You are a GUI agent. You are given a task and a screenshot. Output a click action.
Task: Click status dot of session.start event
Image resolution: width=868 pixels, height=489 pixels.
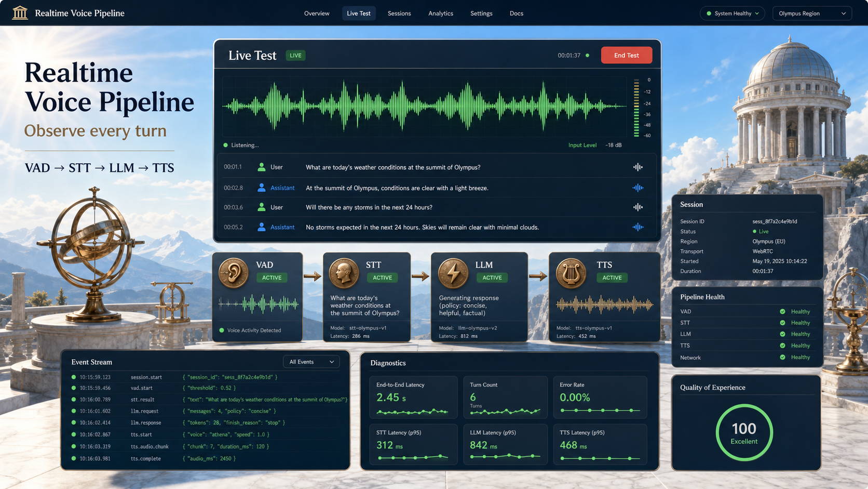pos(74,377)
